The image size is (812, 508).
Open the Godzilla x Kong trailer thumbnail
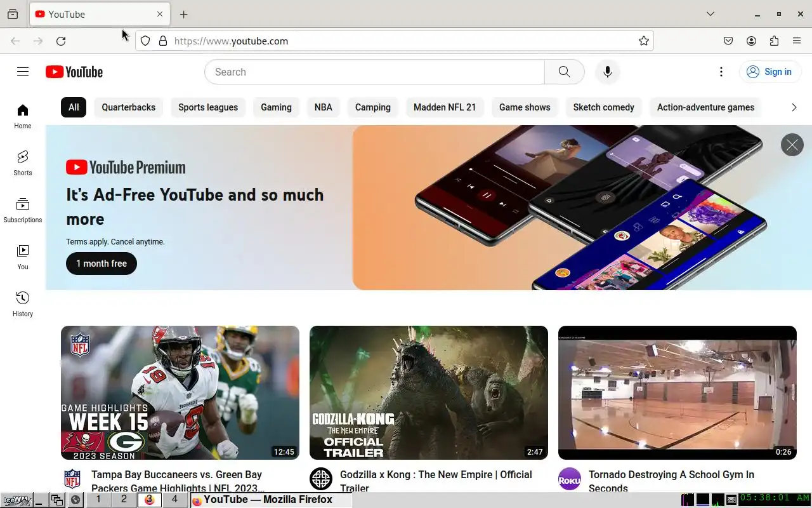click(429, 392)
